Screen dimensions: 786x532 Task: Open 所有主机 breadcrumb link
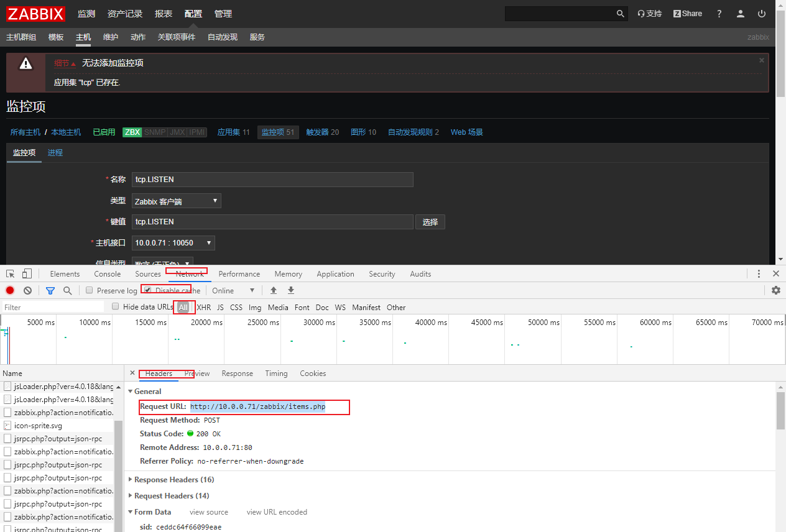point(25,132)
